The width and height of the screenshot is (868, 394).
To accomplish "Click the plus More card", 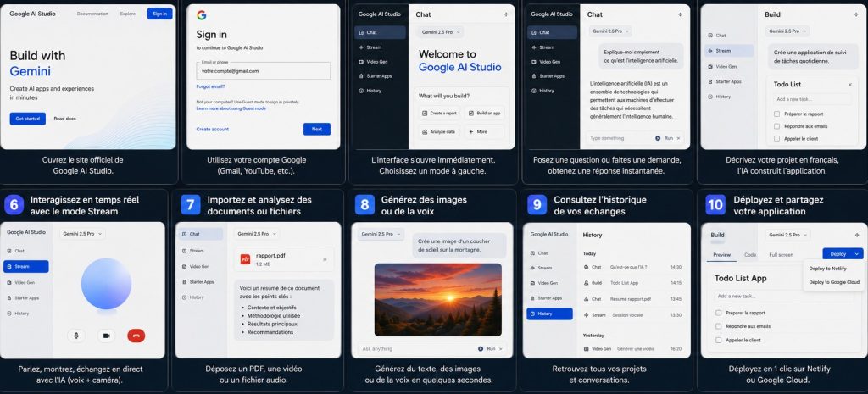I will click(484, 131).
